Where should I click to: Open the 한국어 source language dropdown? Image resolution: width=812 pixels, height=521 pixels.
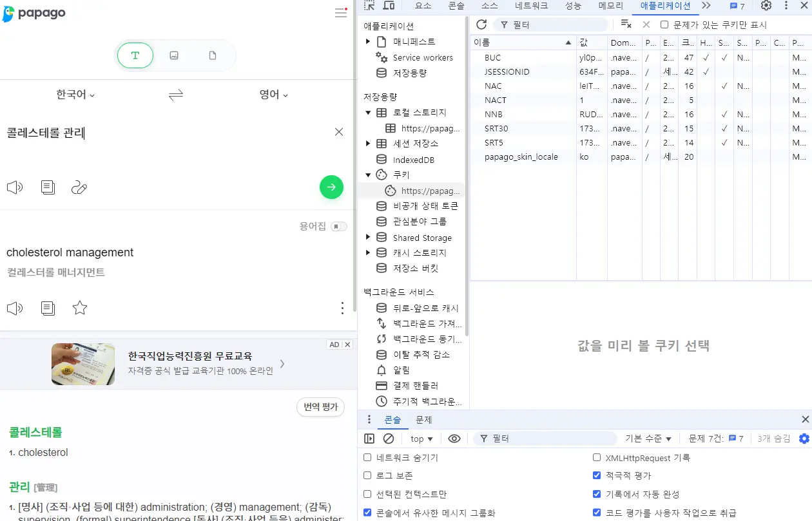pyautogui.click(x=73, y=94)
